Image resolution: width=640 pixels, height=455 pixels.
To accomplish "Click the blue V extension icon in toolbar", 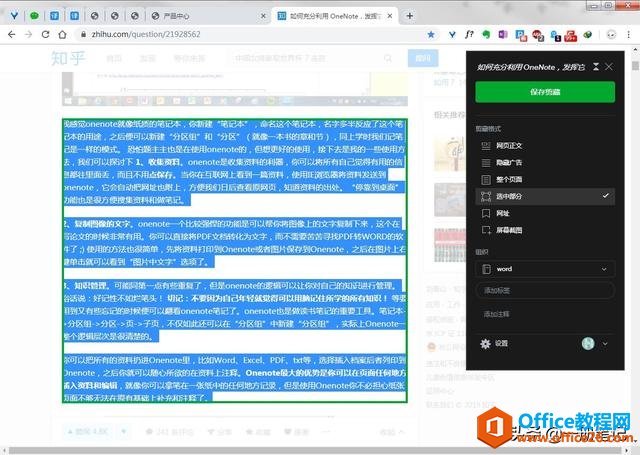I will pos(452,35).
